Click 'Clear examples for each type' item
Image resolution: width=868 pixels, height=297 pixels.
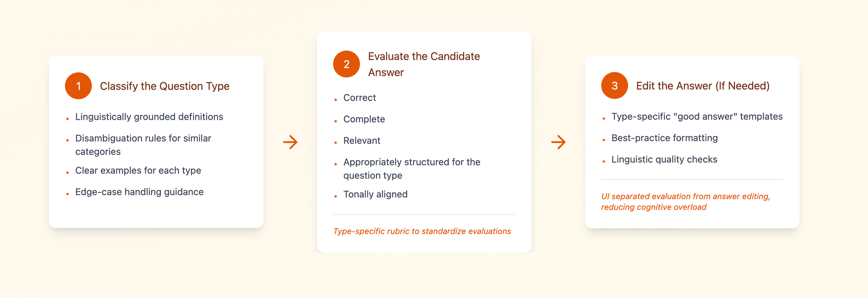tap(138, 171)
